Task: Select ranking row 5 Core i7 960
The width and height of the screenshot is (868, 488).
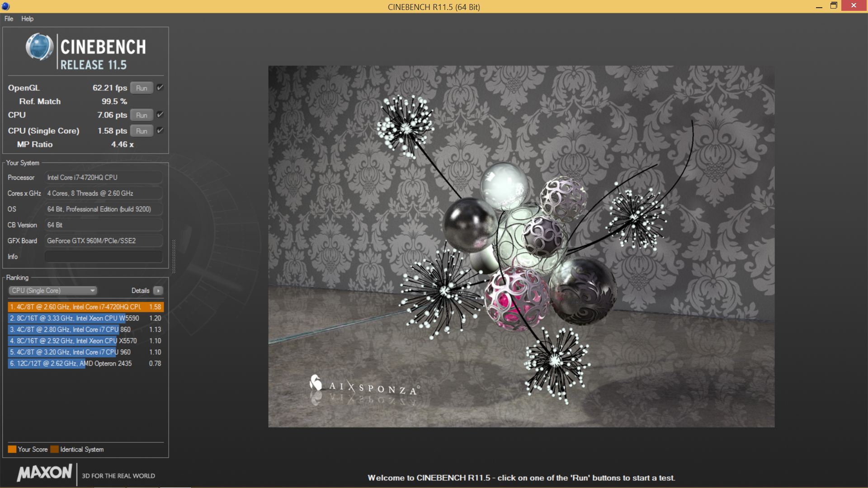Action: point(85,352)
